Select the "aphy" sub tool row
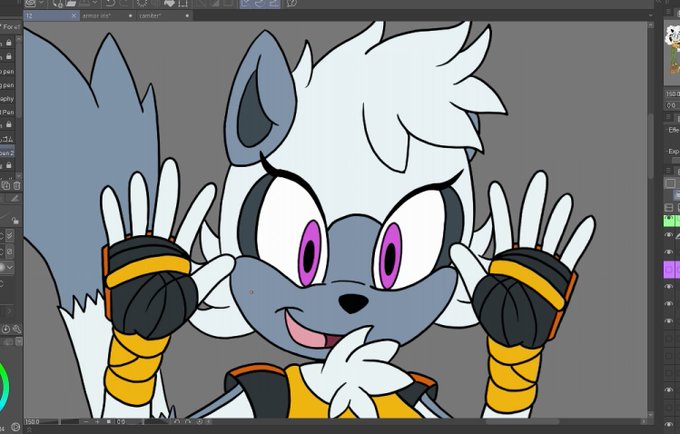This screenshot has height=434, width=680. 7,99
